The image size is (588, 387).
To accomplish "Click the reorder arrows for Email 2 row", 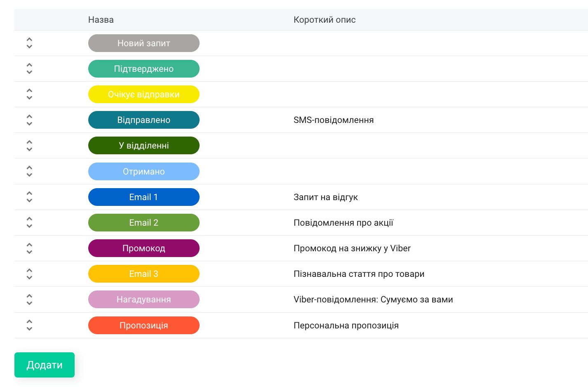I will coord(29,222).
